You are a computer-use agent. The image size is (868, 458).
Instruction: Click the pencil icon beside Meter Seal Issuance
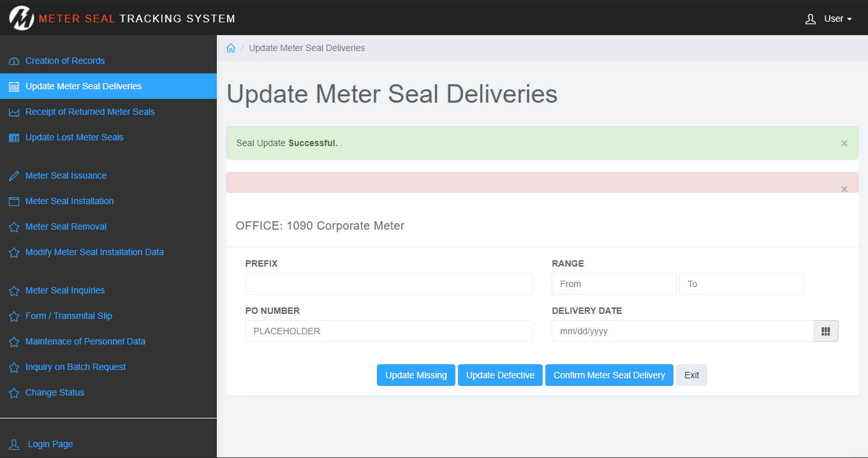pyautogui.click(x=14, y=176)
